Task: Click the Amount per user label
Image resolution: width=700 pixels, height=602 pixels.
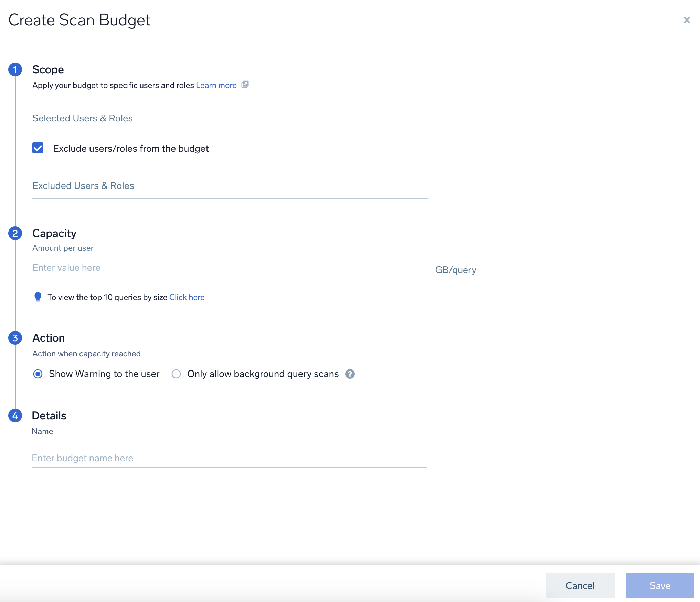Action: click(63, 248)
